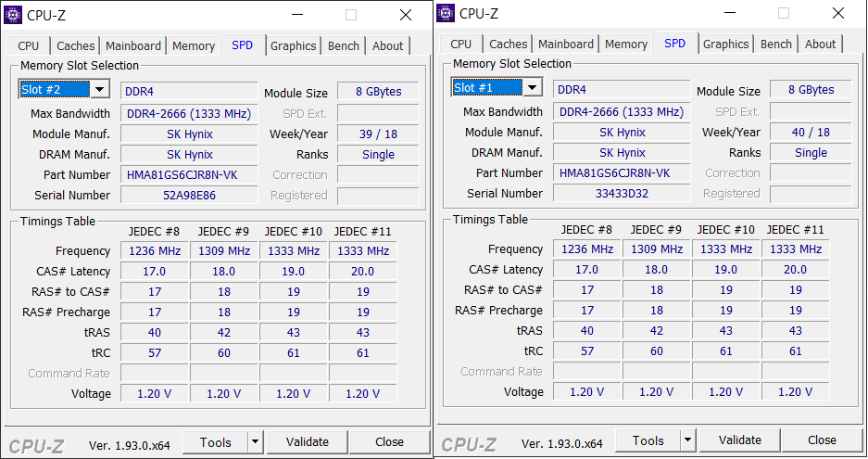The image size is (868, 459).
Task: Click DDR4 memory type field in right window
Action: [622, 90]
